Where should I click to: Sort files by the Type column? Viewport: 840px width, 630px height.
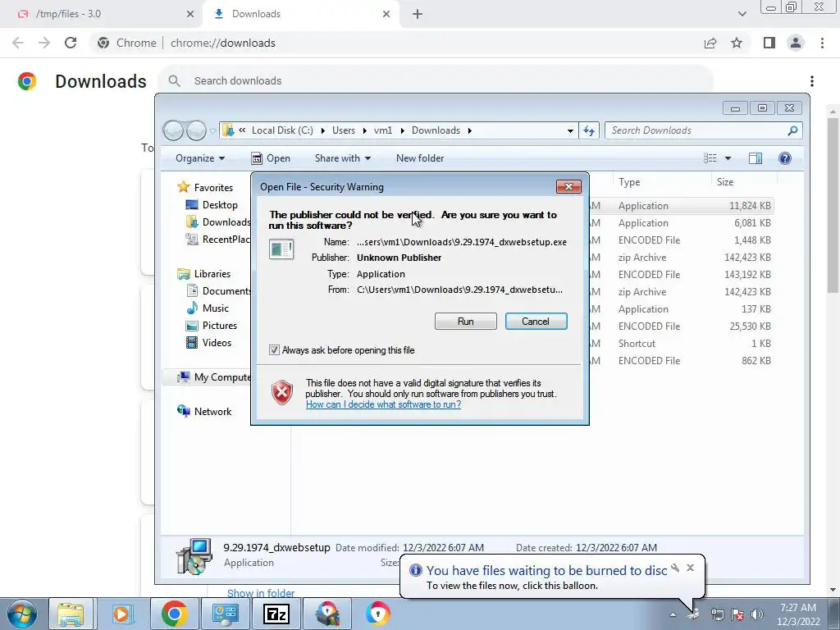pyautogui.click(x=661, y=182)
